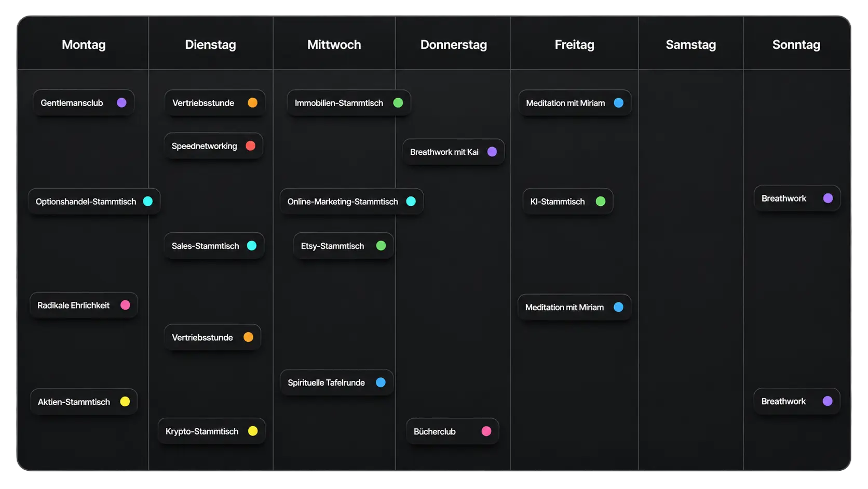Open the Speednetworking event on Dienstag

[213, 146]
